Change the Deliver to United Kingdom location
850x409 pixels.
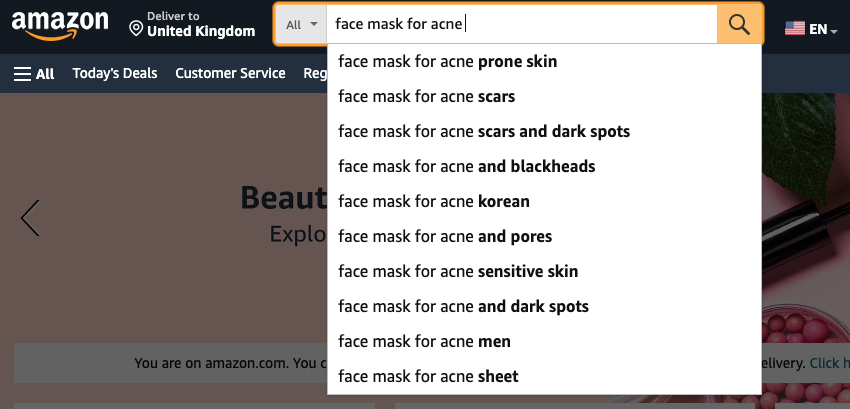[x=192, y=25]
